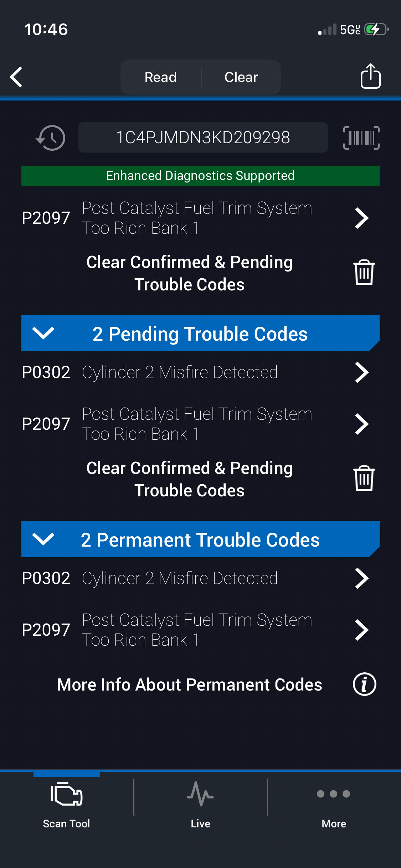Viewport: 401px width, 868px height.
Task: Open permanent P2097 Post Catalyst code details
Action: click(195, 630)
